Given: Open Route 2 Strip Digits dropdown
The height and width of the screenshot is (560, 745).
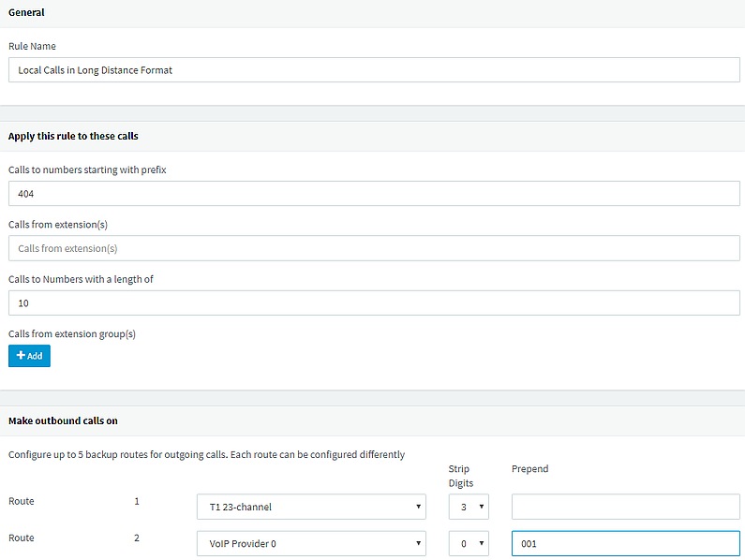Looking at the screenshot, I should pyautogui.click(x=469, y=543).
